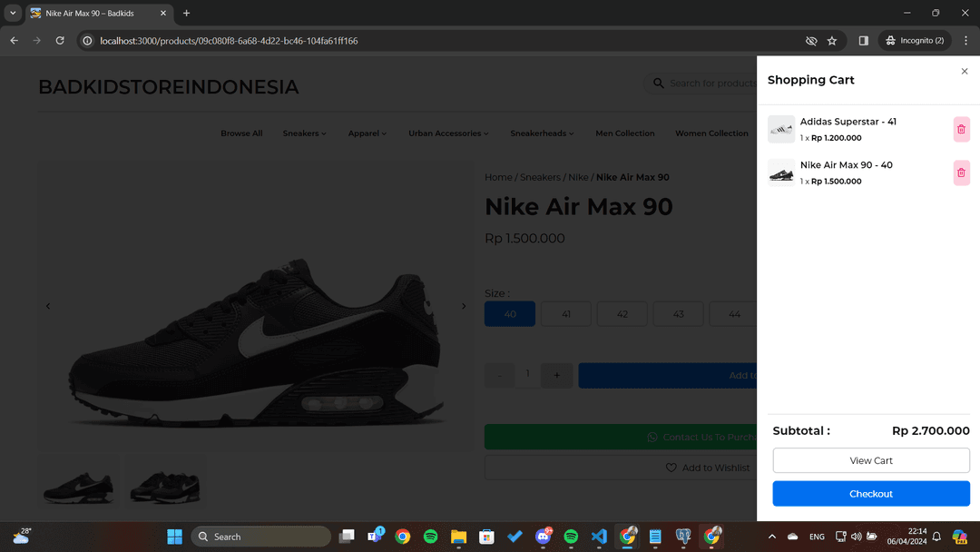Open the Browse All menu item
Image resolution: width=980 pixels, height=552 pixels.
click(241, 133)
